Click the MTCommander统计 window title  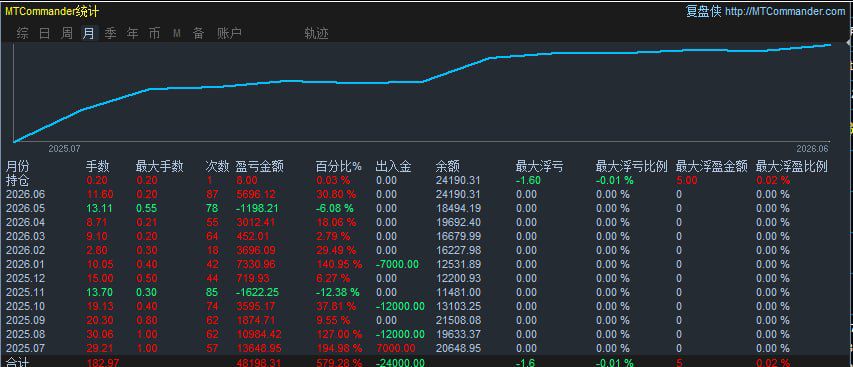52,11
